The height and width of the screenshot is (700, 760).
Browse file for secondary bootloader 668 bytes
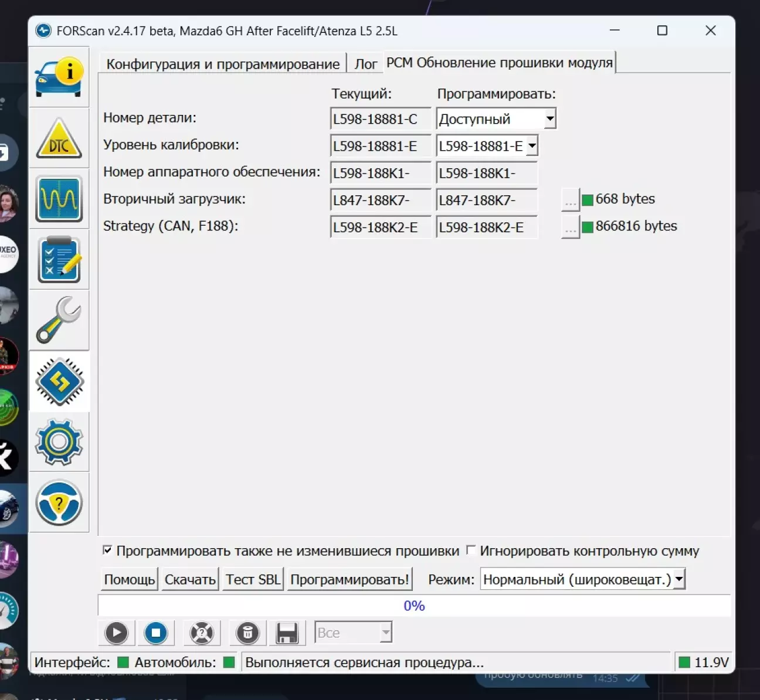570,200
